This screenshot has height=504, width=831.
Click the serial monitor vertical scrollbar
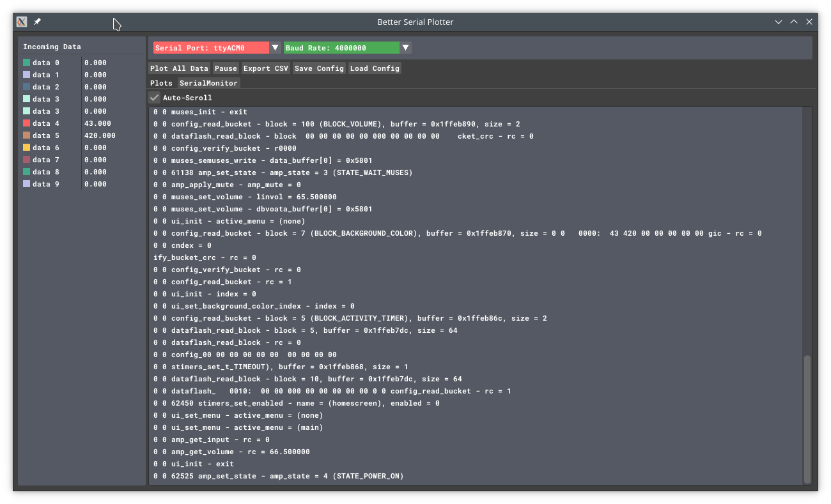click(x=807, y=418)
